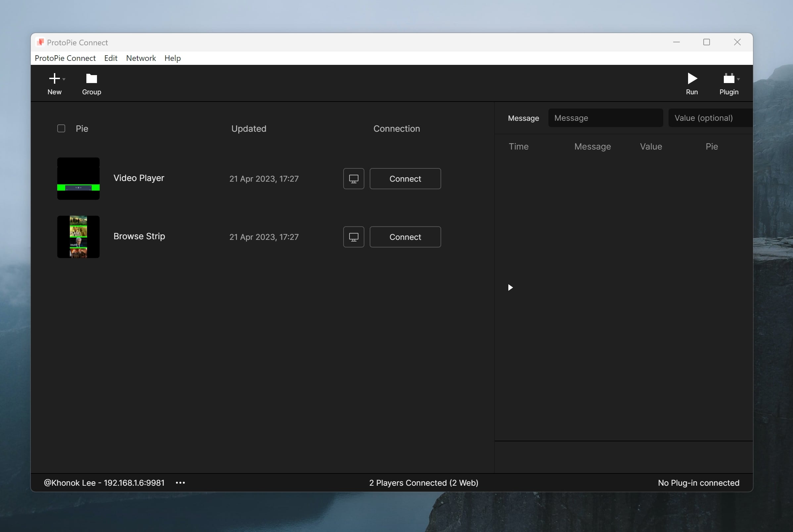
Task: Expand the New button dropdown arrow
Action: (x=63, y=79)
